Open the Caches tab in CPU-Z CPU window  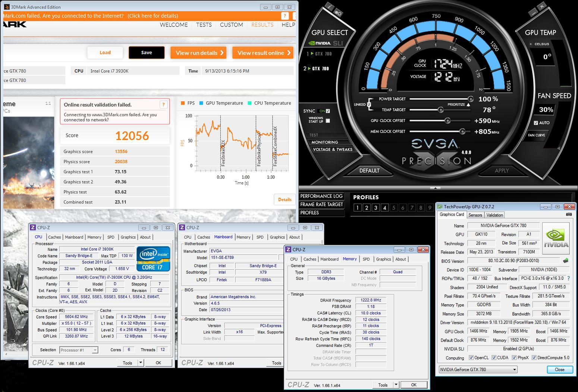tap(54, 237)
